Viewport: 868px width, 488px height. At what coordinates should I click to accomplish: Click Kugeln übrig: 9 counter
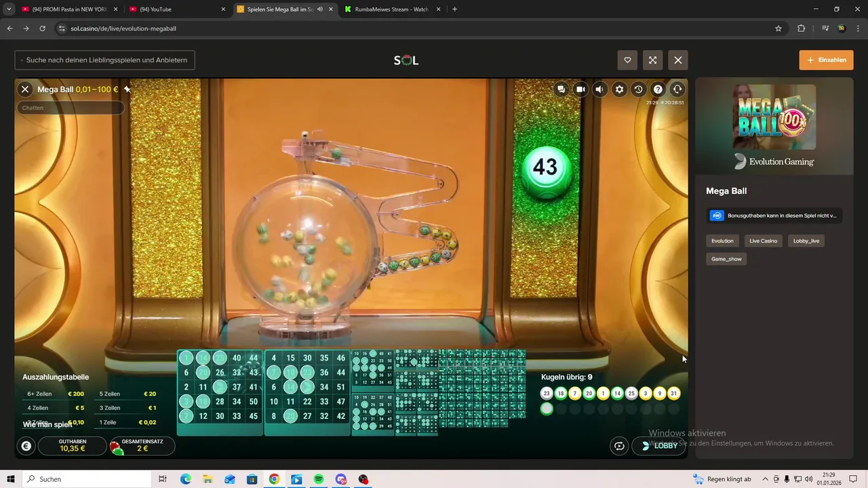566,377
